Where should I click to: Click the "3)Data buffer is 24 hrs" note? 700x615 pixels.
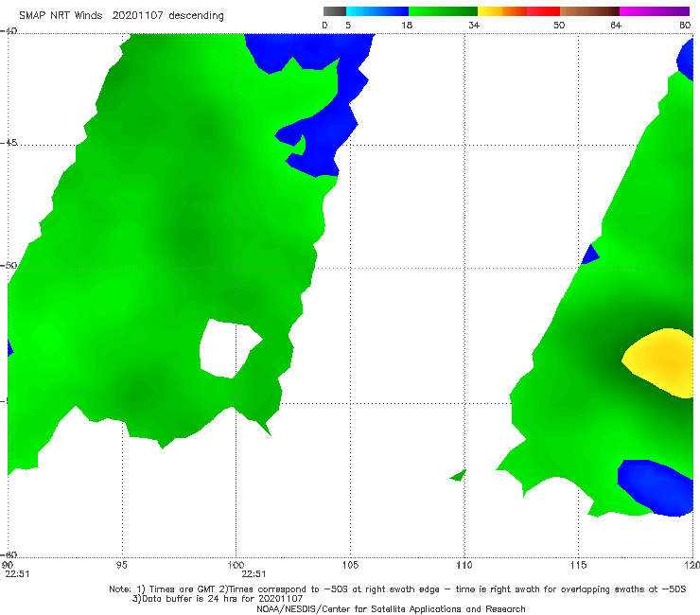tap(218, 599)
